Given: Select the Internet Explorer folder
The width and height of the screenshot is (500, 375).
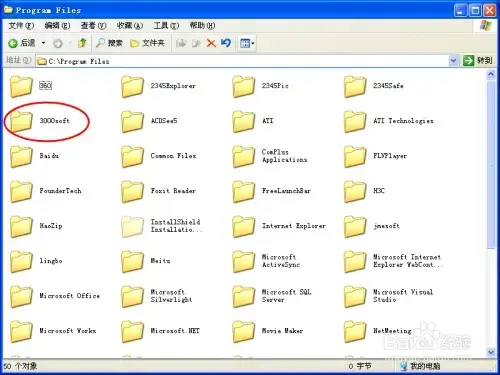Looking at the screenshot, I should click(279, 226).
